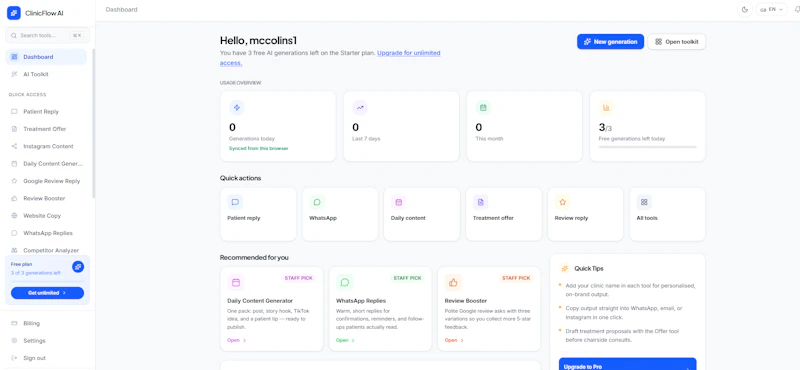The height and width of the screenshot is (370, 800).
Task: Toggle dark mode moon icon
Action: point(745,9)
